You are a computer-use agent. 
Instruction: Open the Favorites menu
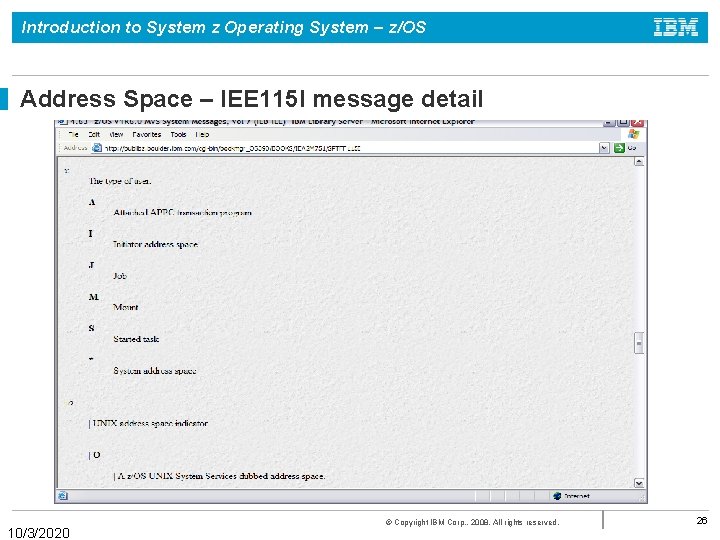[x=146, y=135]
